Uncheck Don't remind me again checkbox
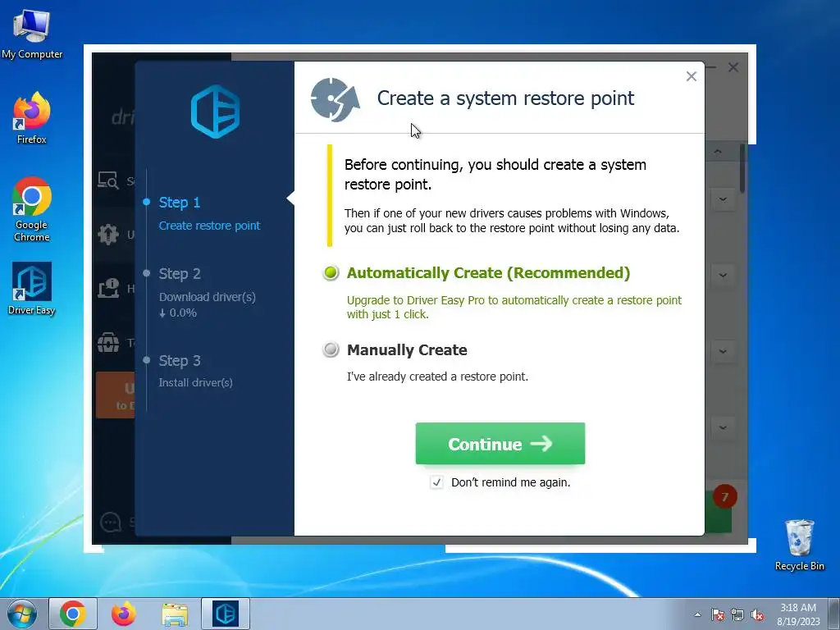Viewport: 840px width, 630px height. click(x=436, y=482)
